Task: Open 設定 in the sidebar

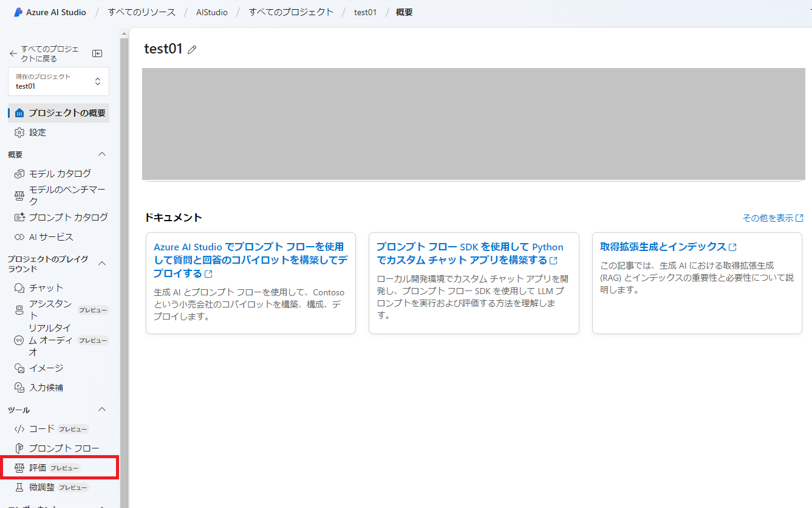Action: coord(58,132)
